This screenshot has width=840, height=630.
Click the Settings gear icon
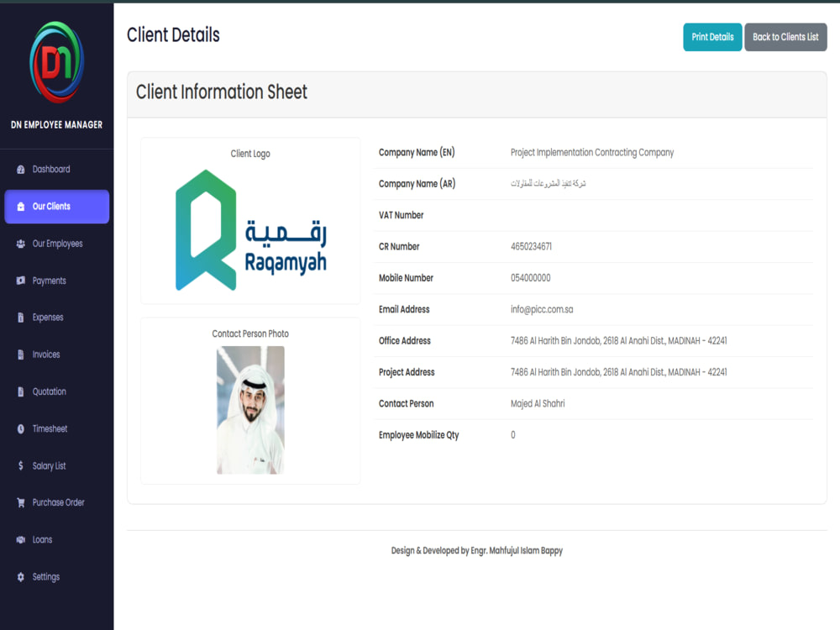tap(21, 577)
